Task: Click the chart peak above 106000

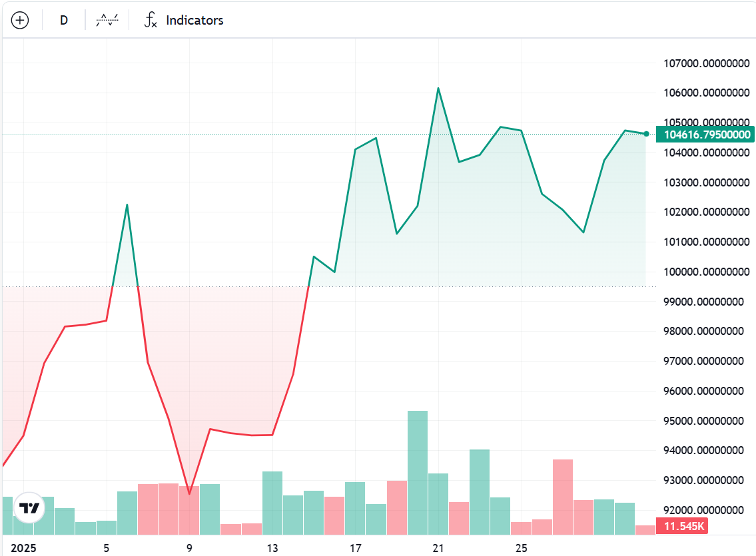Action: (438, 88)
